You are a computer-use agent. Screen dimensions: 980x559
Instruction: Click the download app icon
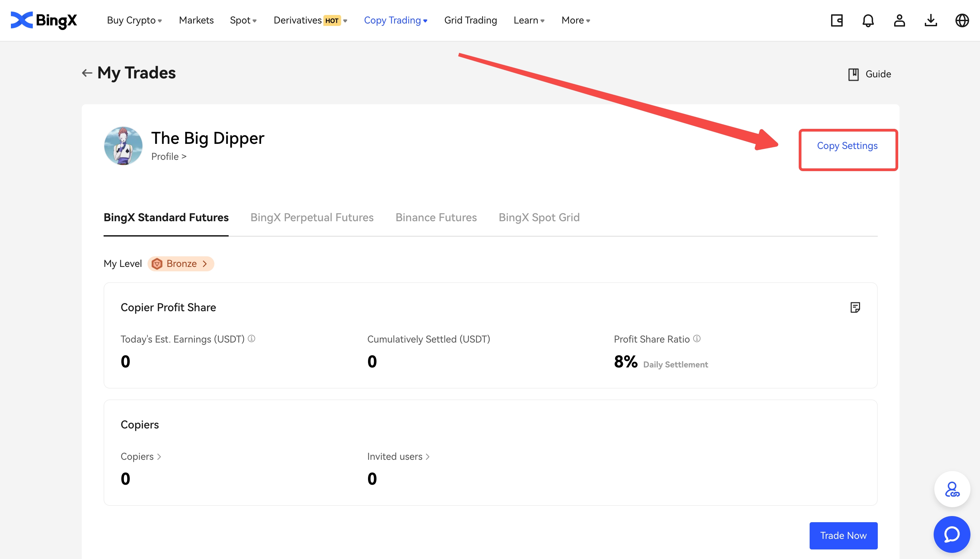pos(931,20)
